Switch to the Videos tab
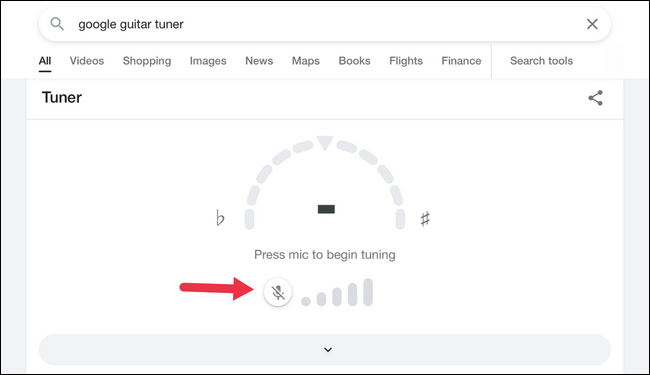 point(87,61)
